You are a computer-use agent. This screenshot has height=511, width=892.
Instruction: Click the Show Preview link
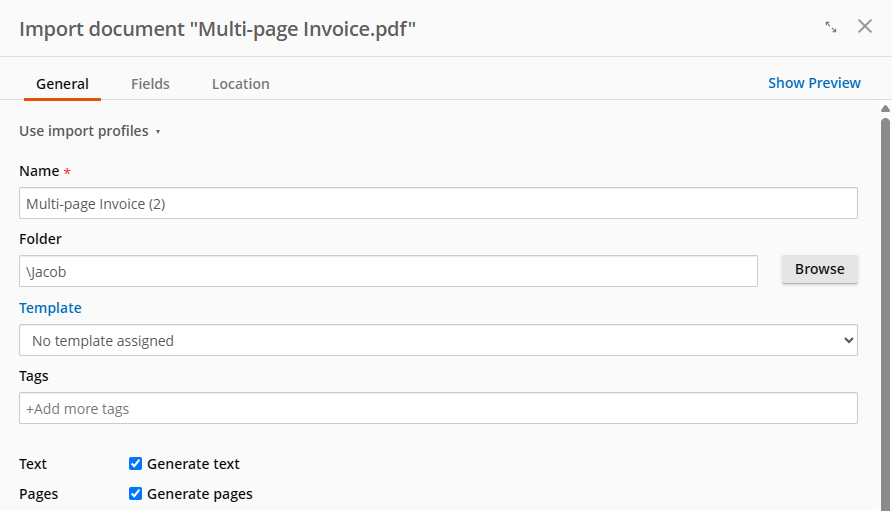(x=814, y=83)
